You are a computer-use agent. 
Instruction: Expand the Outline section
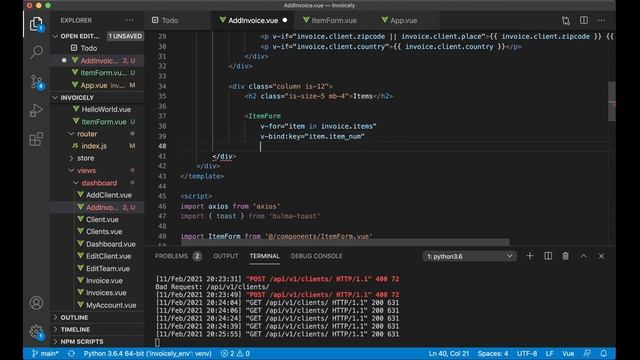pyautogui.click(x=74, y=317)
